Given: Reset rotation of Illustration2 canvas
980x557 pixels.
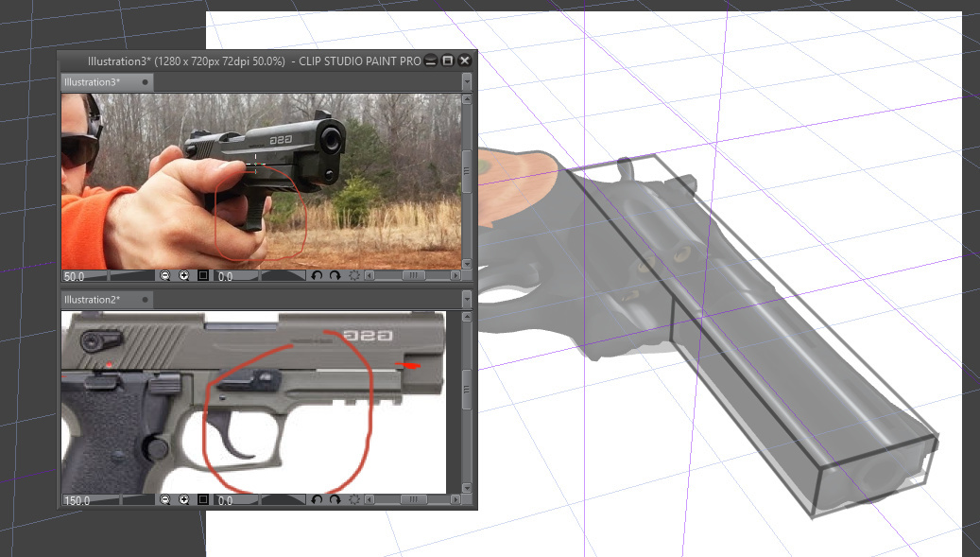Looking at the screenshot, I should [354, 500].
